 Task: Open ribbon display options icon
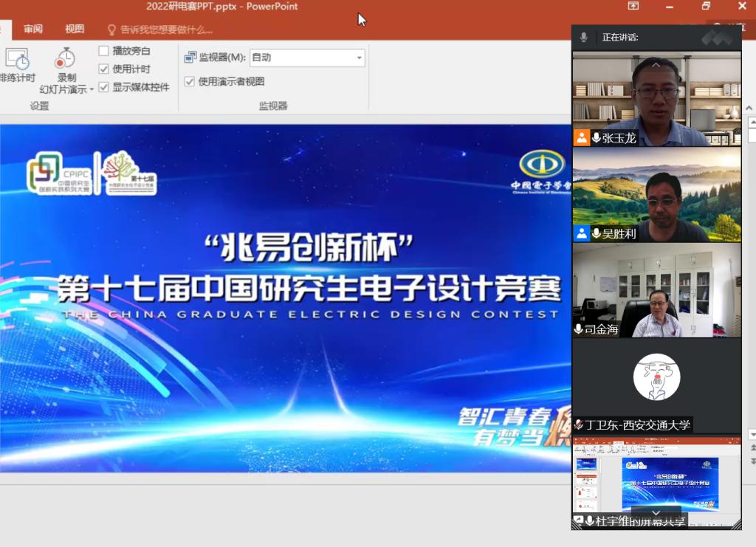tap(633, 6)
